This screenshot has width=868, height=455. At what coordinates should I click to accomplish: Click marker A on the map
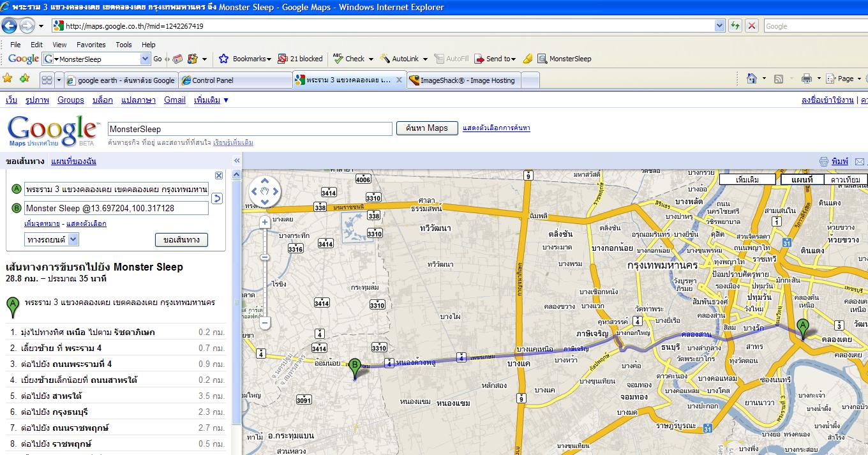803,328
